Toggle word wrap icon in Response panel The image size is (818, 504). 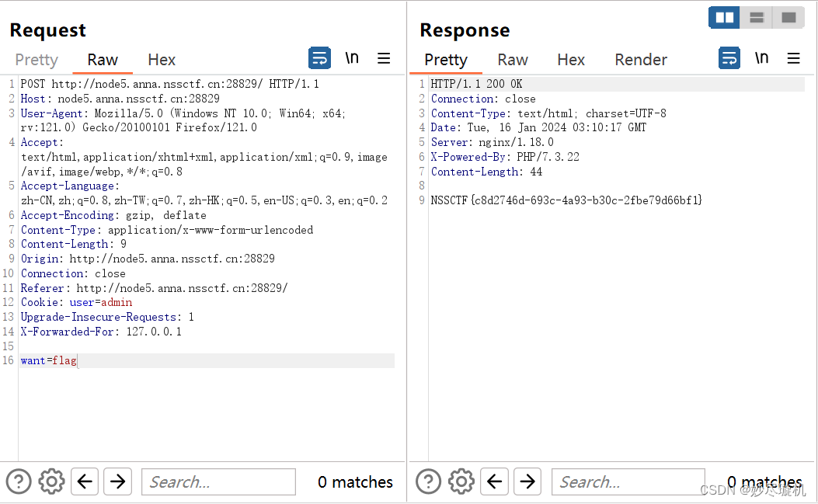(729, 58)
